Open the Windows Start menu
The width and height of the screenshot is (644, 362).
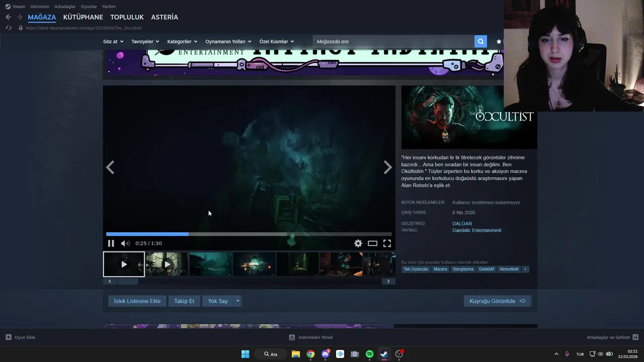pos(245,354)
